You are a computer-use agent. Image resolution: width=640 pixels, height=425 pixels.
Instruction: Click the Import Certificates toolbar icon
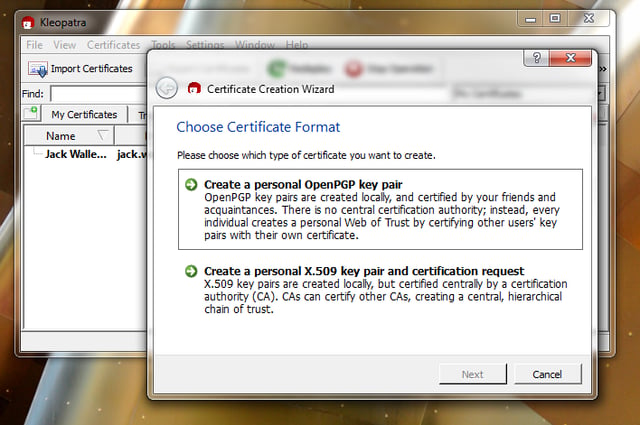coord(38,69)
